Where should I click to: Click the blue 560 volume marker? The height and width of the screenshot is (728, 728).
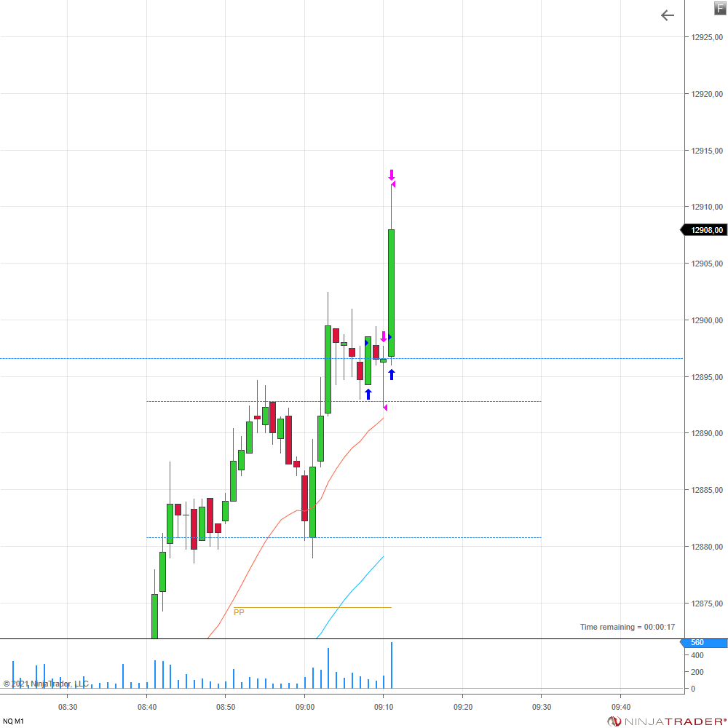703,643
